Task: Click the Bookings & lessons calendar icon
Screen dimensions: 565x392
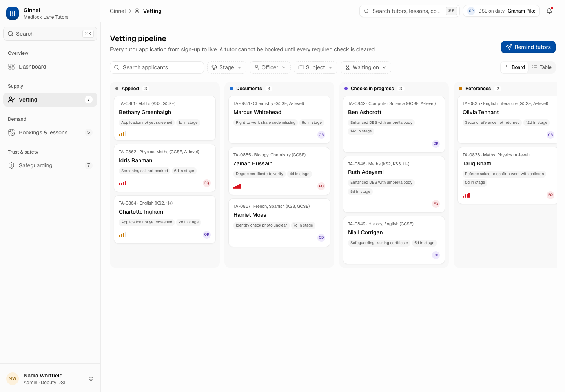Action: click(x=11, y=132)
